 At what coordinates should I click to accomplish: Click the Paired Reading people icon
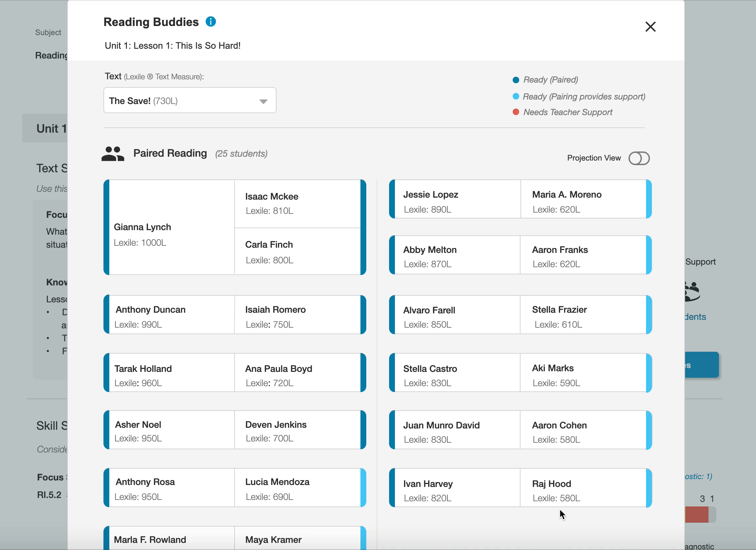tap(113, 154)
